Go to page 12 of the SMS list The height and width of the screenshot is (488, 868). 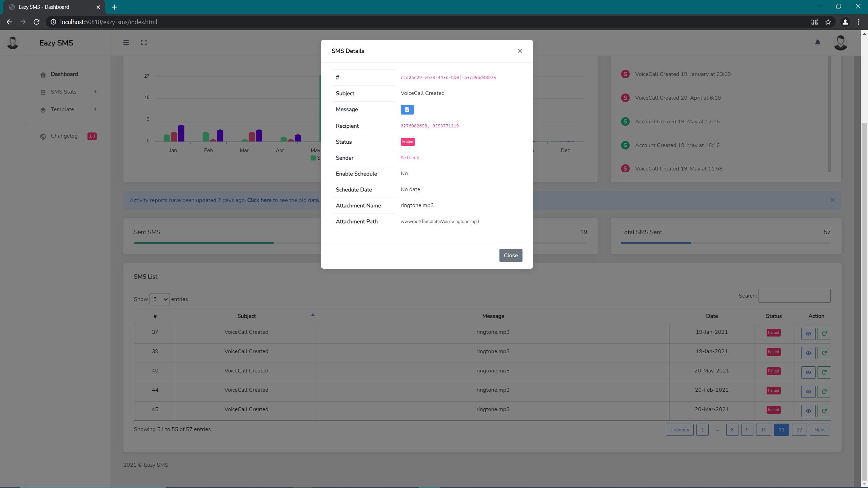(799, 430)
